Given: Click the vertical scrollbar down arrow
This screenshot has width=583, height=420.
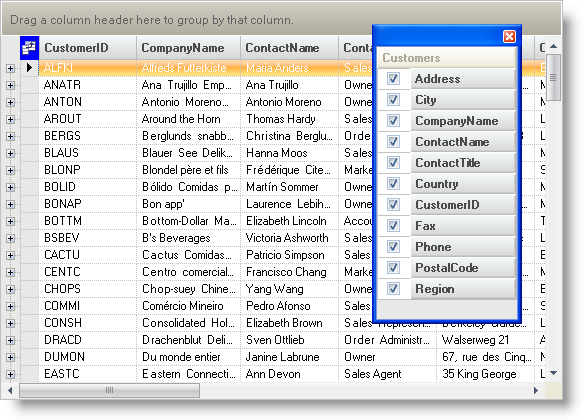Looking at the screenshot, I should coord(553,373).
